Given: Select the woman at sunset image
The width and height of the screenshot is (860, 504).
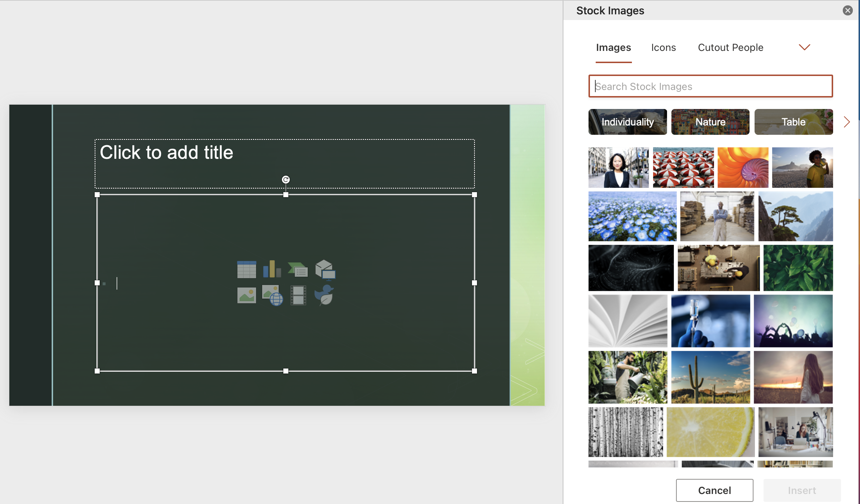Looking at the screenshot, I should click(793, 377).
